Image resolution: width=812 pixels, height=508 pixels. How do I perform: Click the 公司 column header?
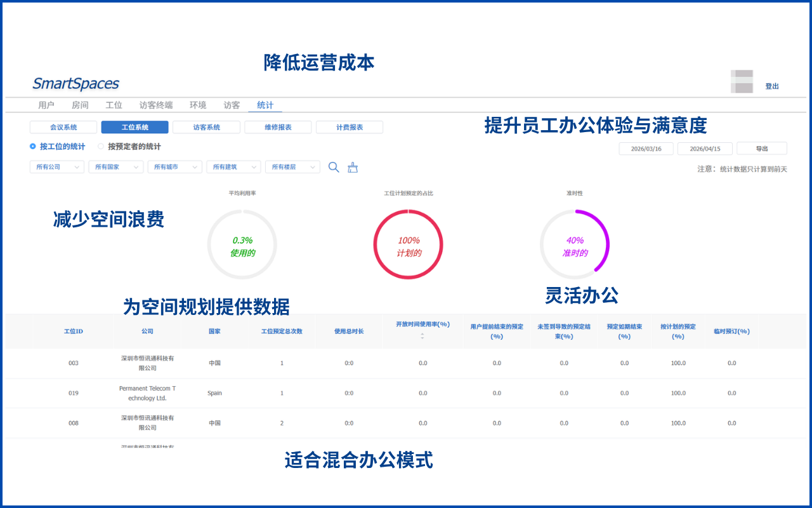click(147, 331)
